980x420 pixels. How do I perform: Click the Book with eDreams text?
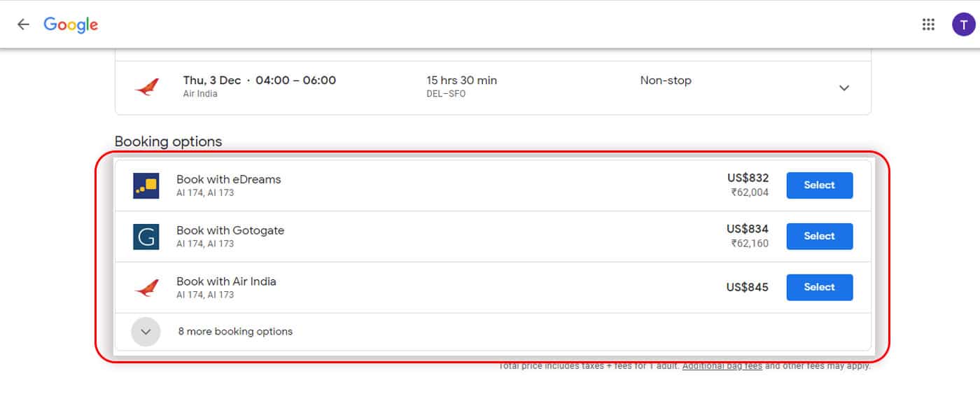228,179
